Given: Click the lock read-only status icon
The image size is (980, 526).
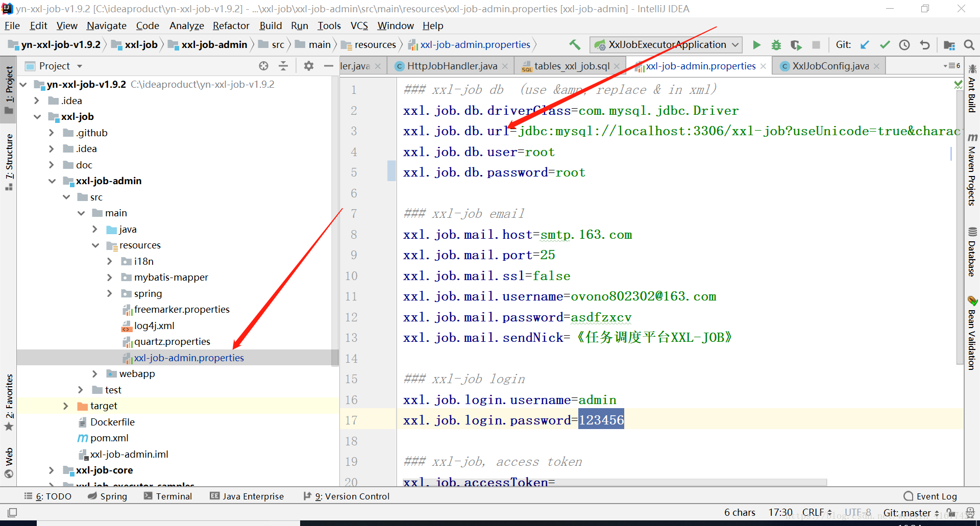Looking at the screenshot, I should click(951, 512).
